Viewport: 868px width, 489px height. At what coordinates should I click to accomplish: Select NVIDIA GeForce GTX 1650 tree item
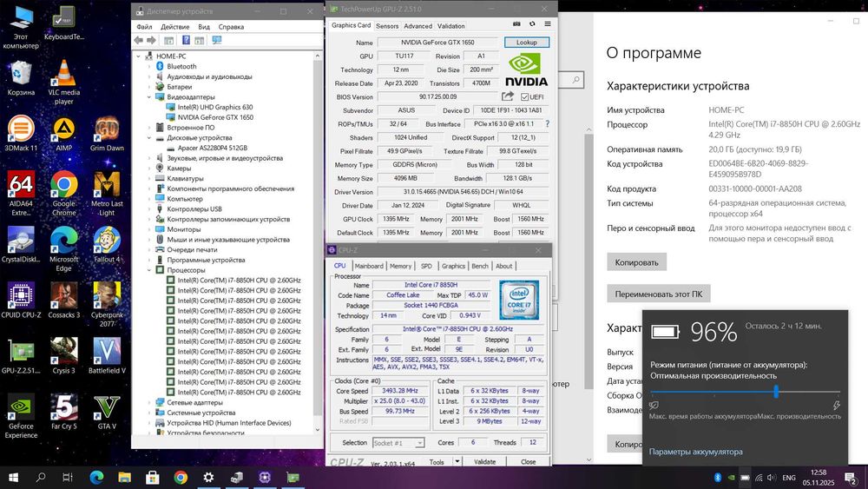pos(215,117)
